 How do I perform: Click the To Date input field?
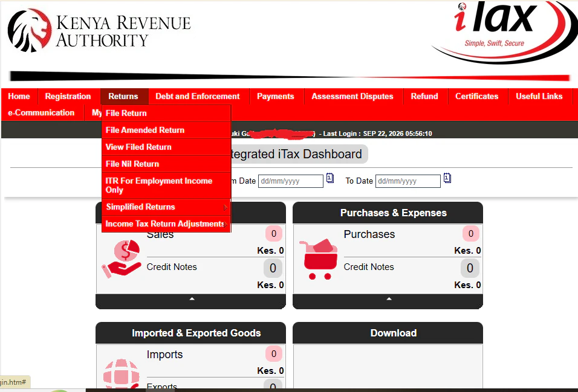pos(408,181)
